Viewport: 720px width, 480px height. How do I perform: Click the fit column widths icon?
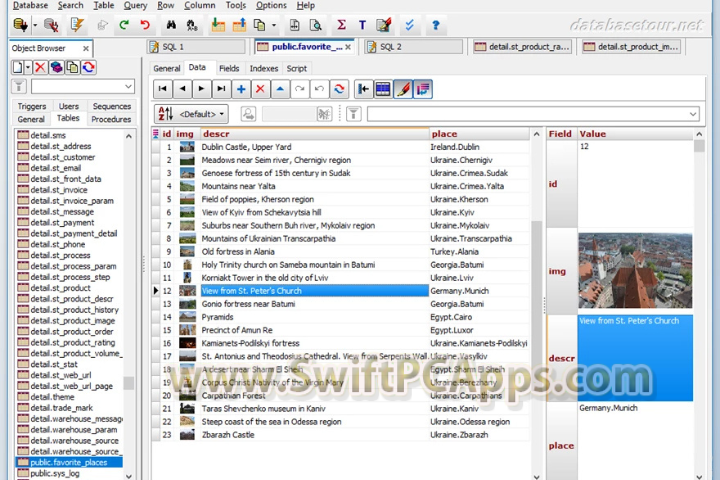363,89
